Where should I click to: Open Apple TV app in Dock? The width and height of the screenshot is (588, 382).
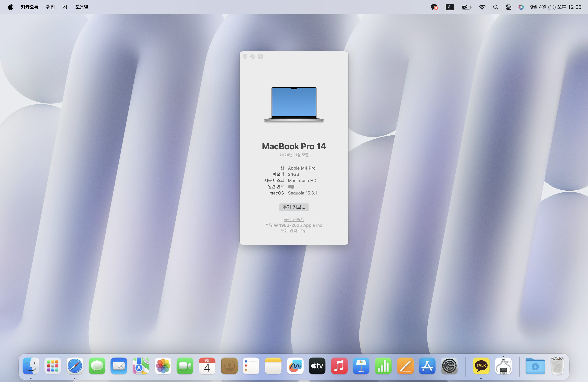317,366
